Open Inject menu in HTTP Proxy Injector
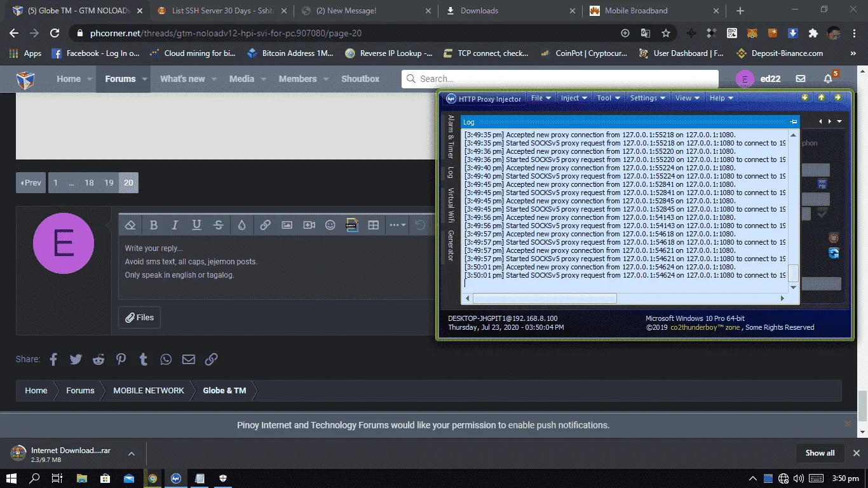The image size is (868, 488). [x=574, y=98]
